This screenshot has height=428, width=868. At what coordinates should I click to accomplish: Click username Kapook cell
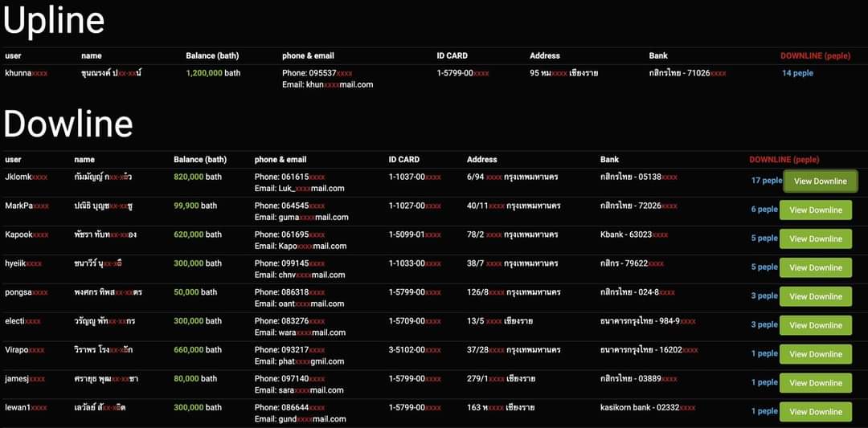point(27,234)
